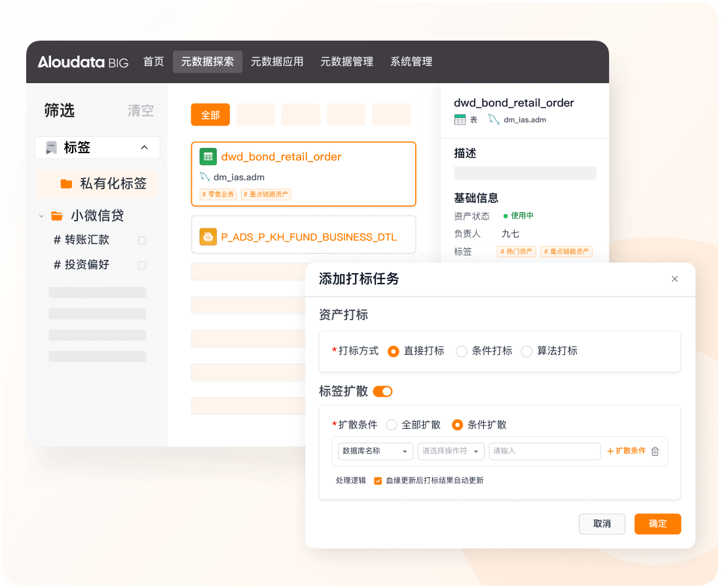The width and height of the screenshot is (721, 588).
Task: Toggle the 标签扩散 switch off
Action: click(382, 392)
